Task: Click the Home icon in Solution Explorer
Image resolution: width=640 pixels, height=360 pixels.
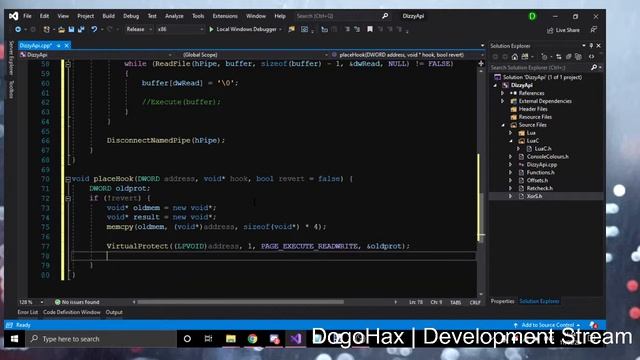Action: (515, 57)
